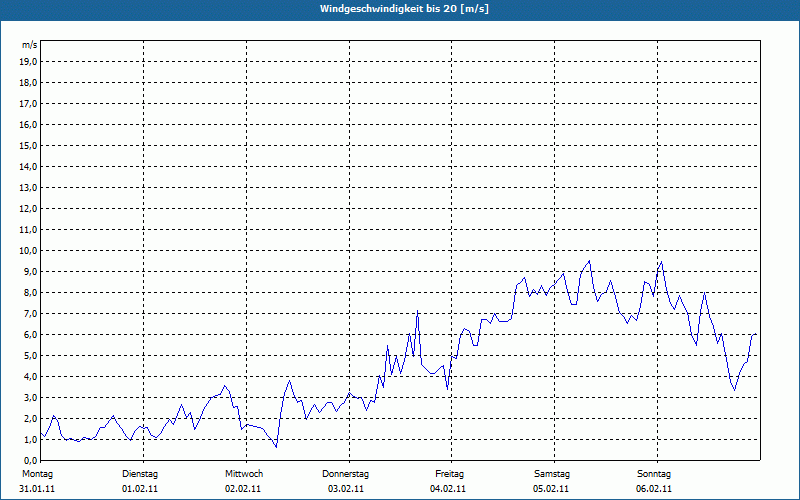Click the date 02.02.11

pyautogui.click(x=243, y=489)
